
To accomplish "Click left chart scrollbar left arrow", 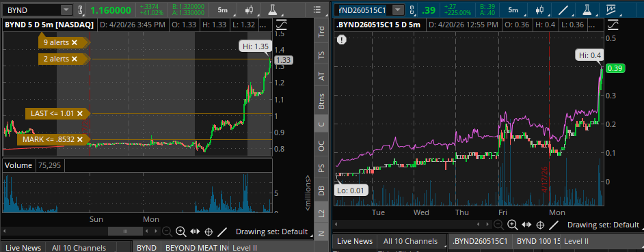I will pos(5,232).
